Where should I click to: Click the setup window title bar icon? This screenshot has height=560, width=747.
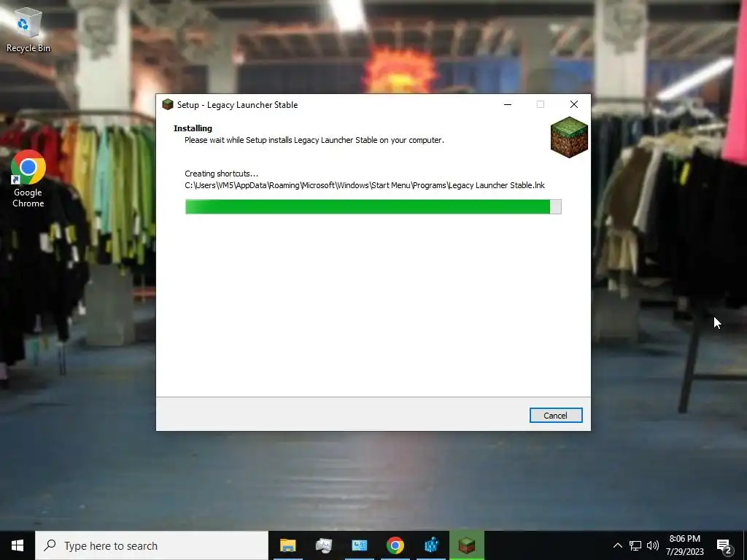click(167, 104)
